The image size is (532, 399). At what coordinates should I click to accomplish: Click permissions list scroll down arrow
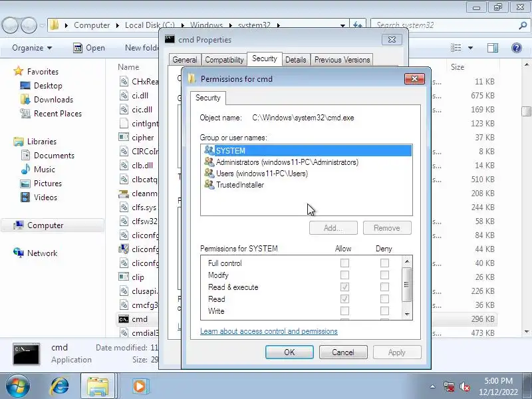tap(407, 315)
